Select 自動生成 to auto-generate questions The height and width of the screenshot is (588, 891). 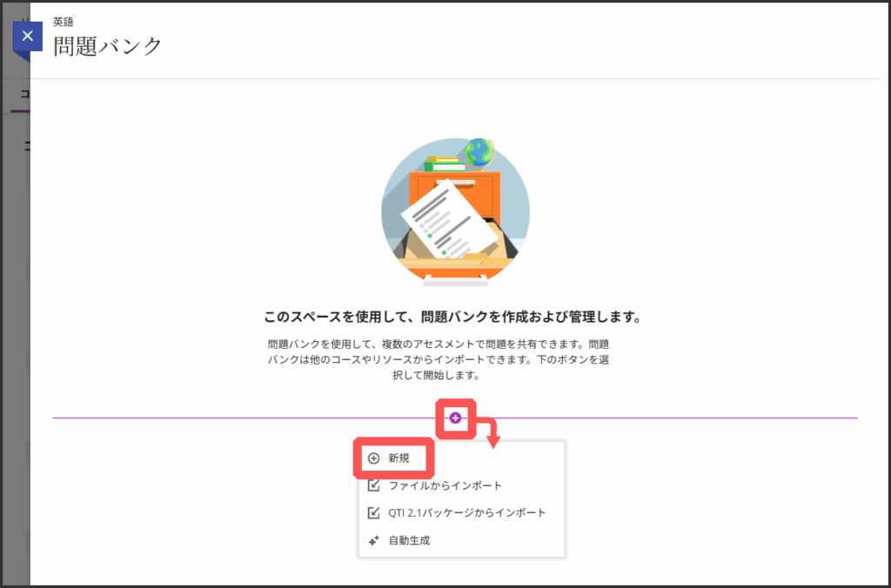point(409,540)
